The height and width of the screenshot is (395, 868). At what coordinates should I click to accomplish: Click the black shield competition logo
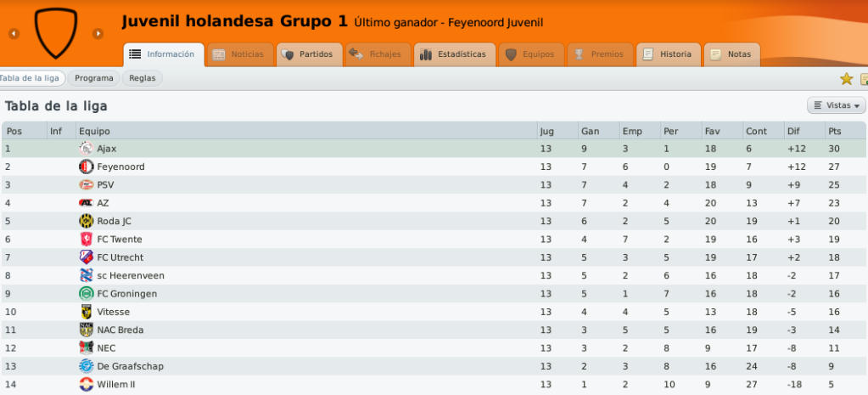56,33
